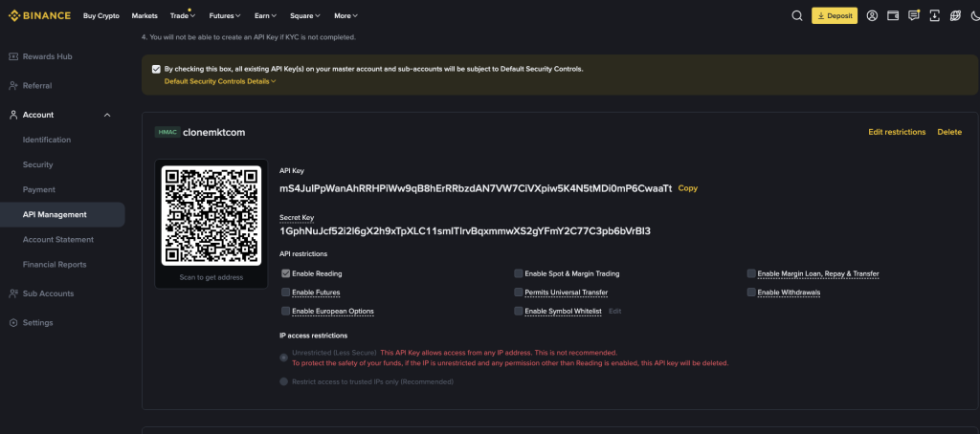980x434 pixels.
Task: Open the user profile icon
Action: click(x=872, y=16)
